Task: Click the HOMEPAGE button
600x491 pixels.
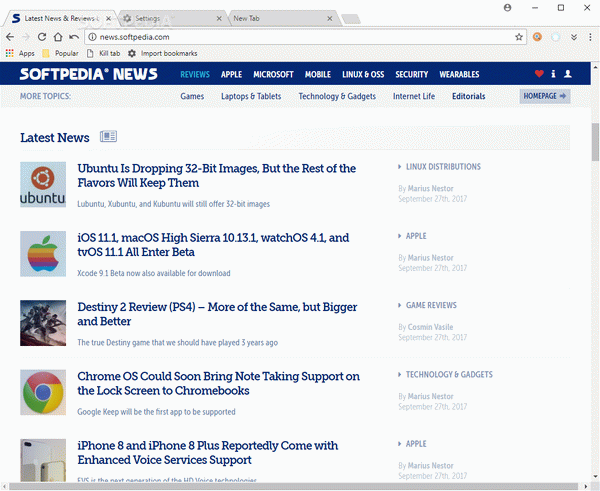Action: pos(545,96)
